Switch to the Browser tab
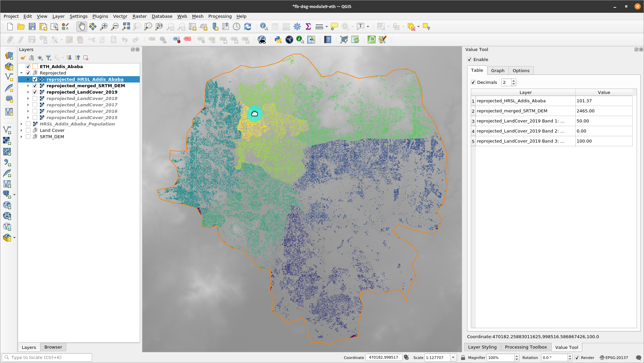 [53, 347]
